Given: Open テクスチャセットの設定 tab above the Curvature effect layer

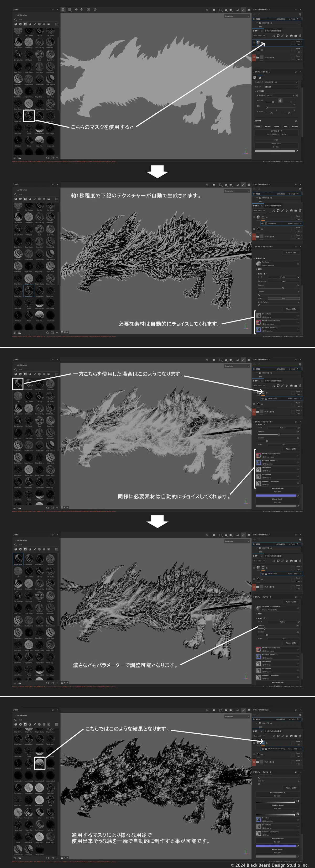Looking at the screenshot, I should [273, 206].
